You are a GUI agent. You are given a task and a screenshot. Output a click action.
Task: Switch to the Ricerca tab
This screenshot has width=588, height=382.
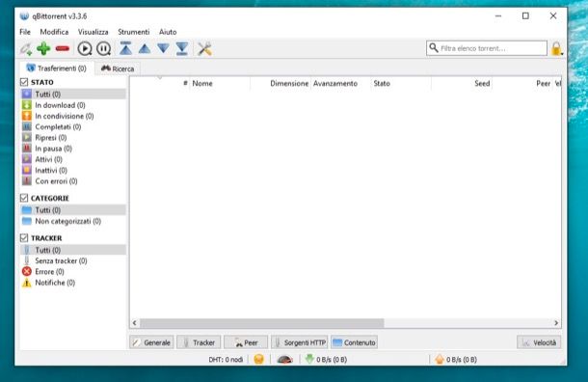pyautogui.click(x=118, y=68)
